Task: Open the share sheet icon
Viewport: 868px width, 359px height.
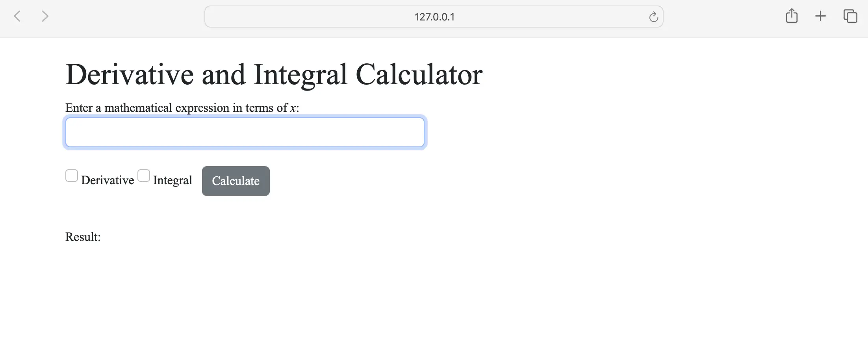Action: click(x=792, y=16)
